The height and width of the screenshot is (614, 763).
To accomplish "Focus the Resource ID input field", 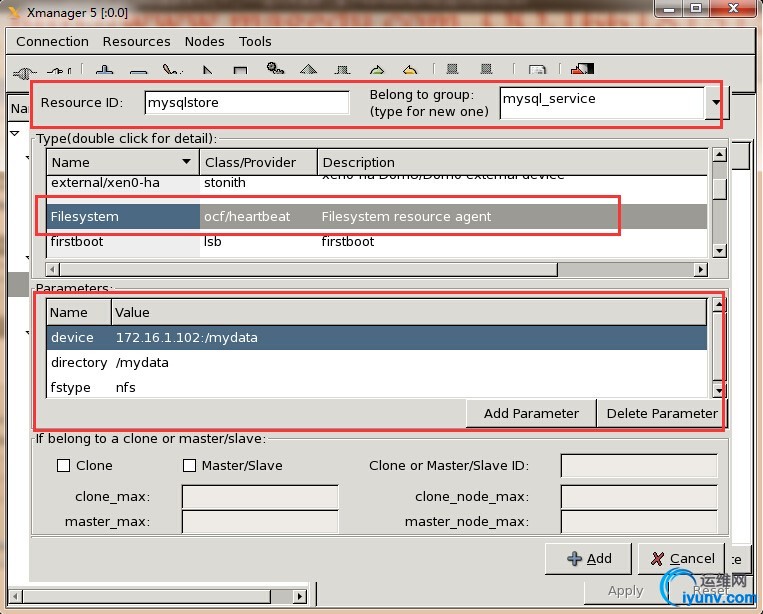I will 247,103.
